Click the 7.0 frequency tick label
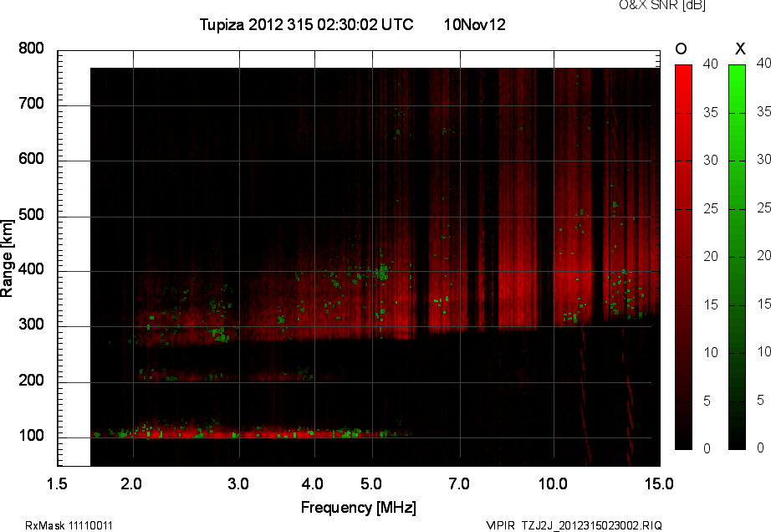This screenshot has height=532, width=771. point(459,483)
